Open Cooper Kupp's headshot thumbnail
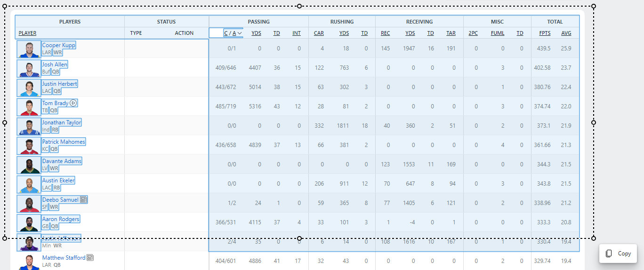 [29, 49]
